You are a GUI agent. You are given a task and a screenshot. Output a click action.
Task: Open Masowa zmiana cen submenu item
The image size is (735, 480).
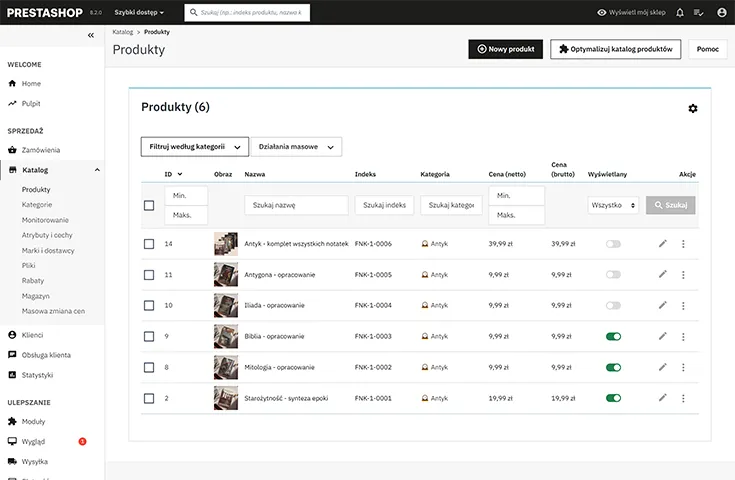tap(53, 311)
